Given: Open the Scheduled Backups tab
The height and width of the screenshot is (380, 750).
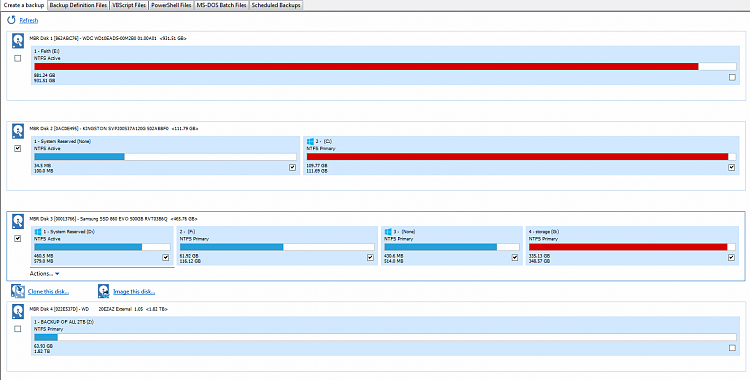Looking at the screenshot, I should (x=276, y=5).
